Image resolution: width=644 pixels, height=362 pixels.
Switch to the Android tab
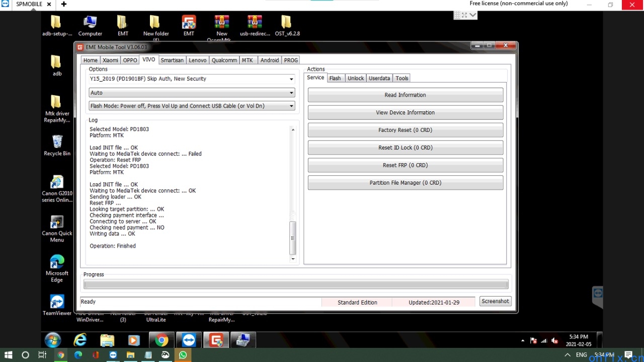(270, 60)
